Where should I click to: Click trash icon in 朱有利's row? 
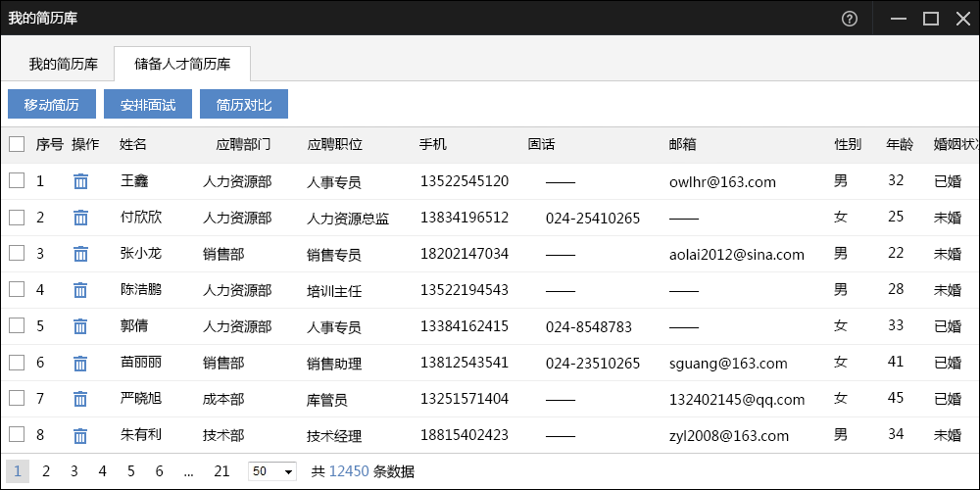coord(80,435)
